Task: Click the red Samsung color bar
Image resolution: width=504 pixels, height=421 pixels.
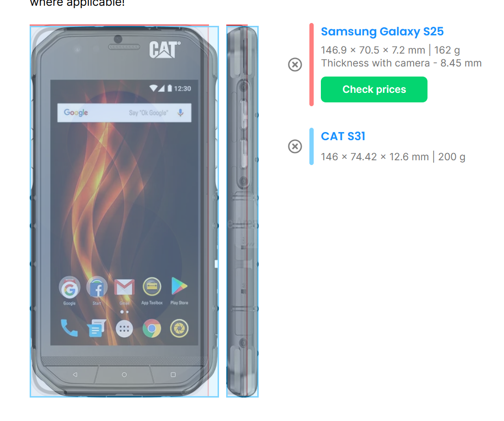Action: (x=311, y=64)
